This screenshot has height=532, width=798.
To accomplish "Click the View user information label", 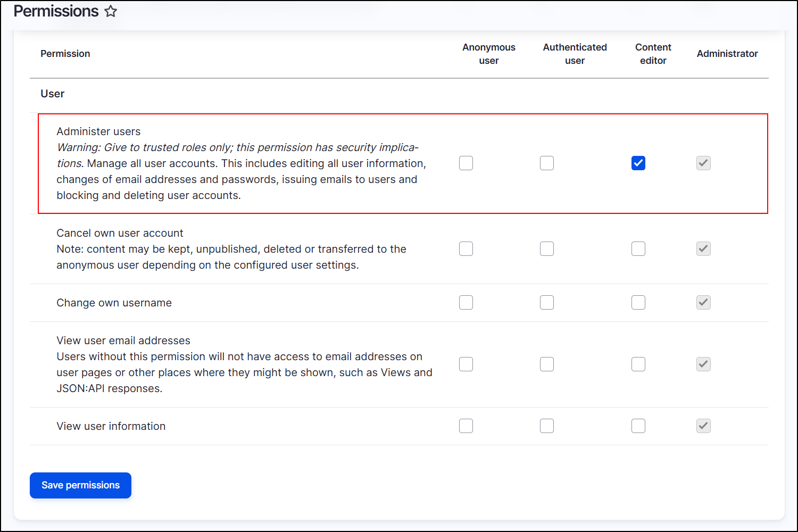I will pos(111,426).
